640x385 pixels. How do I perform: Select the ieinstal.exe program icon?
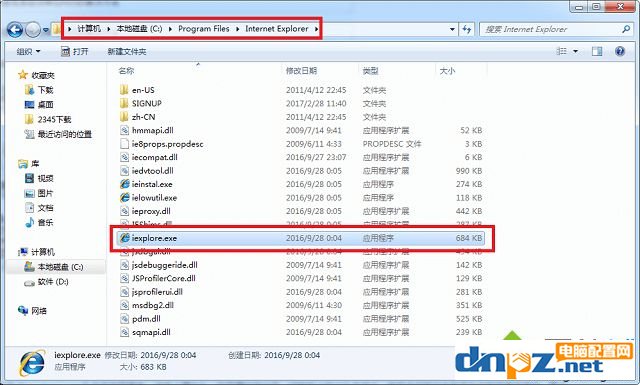point(124,184)
